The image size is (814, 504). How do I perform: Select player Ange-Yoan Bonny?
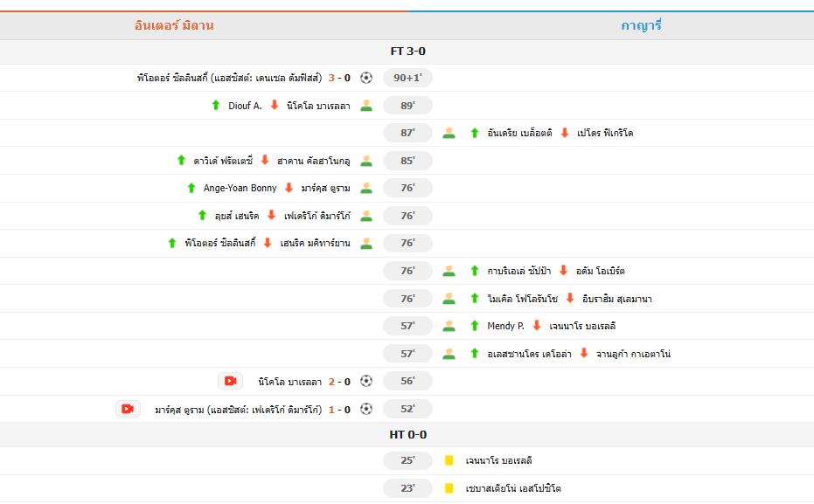click(240, 188)
